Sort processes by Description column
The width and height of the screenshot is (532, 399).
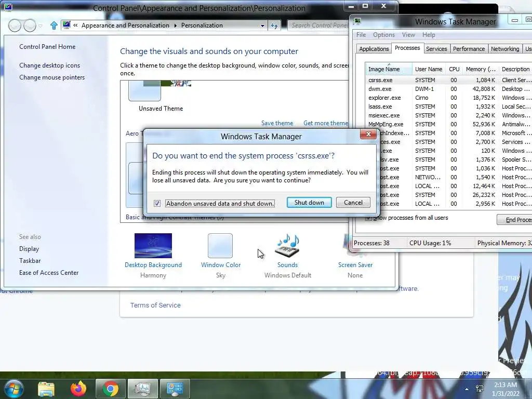pos(515,69)
